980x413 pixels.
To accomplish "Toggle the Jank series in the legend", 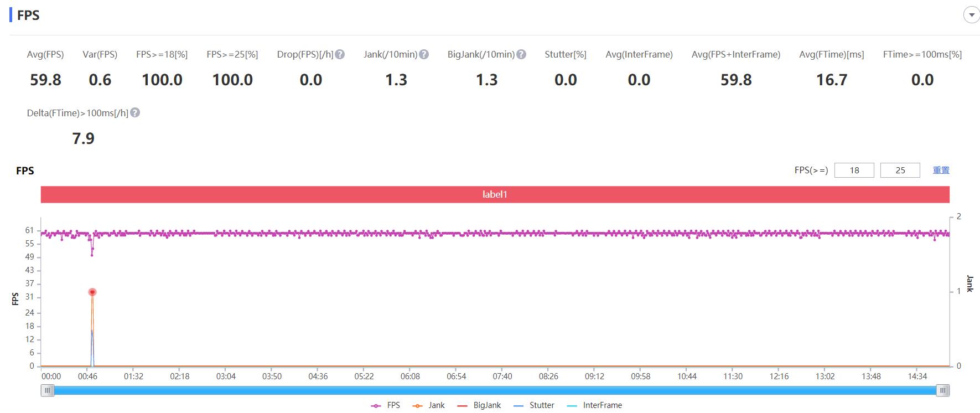I will coord(428,405).
